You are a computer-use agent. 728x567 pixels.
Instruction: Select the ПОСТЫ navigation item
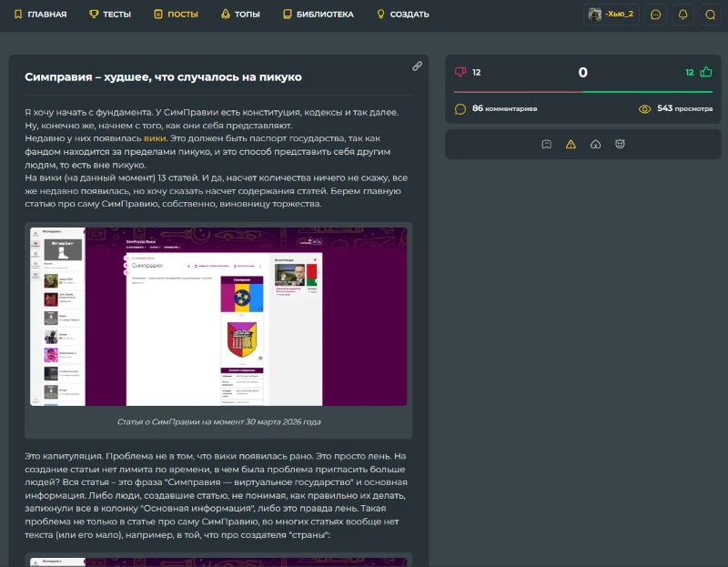tap(176, 15)
